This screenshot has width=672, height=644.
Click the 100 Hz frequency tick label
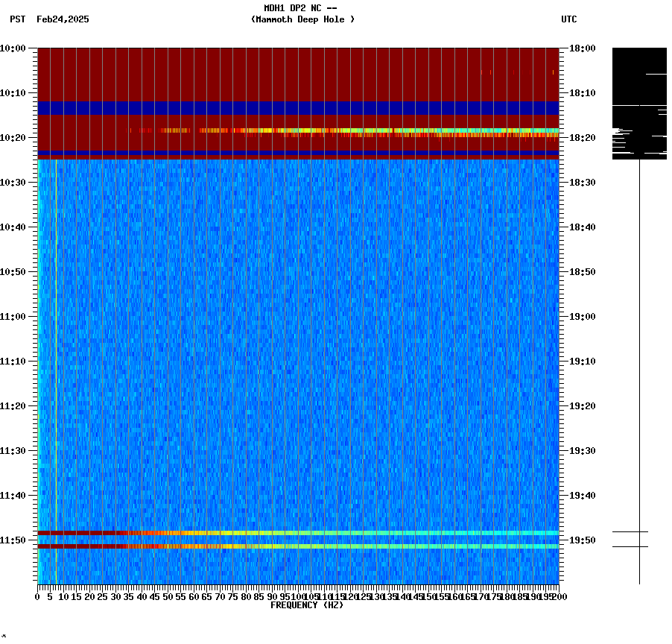tap(299, 596)
